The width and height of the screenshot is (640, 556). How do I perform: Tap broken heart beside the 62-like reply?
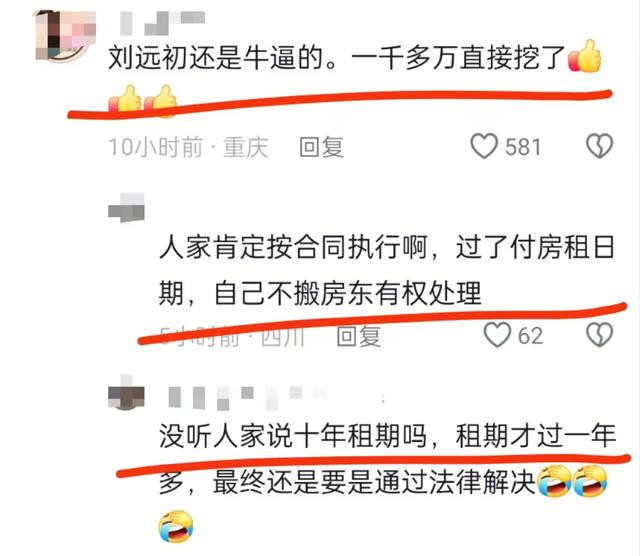(599, 335)
